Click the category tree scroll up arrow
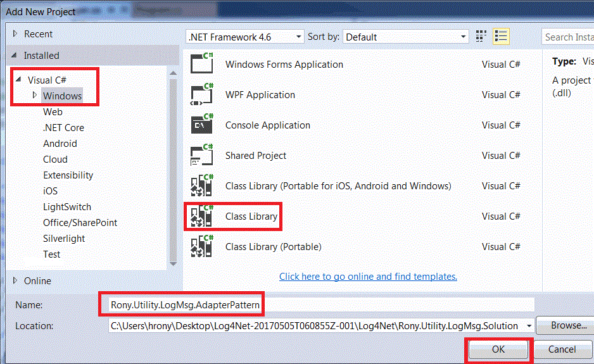594x364 pixels. coord(173,73)
